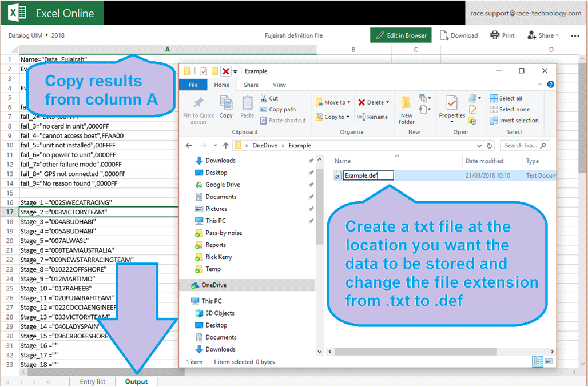This screenshot has width=588, height=387.
Task: Click the Cut scissors icon
Action: coord(264,98)
